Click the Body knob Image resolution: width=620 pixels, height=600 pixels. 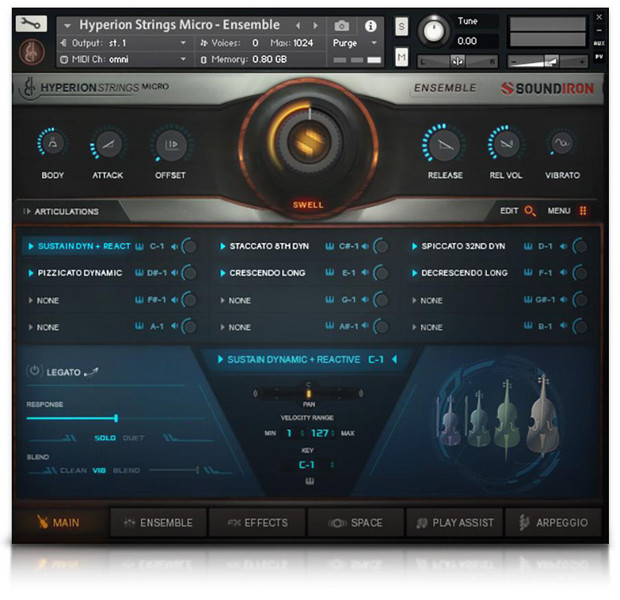(53, 143)
